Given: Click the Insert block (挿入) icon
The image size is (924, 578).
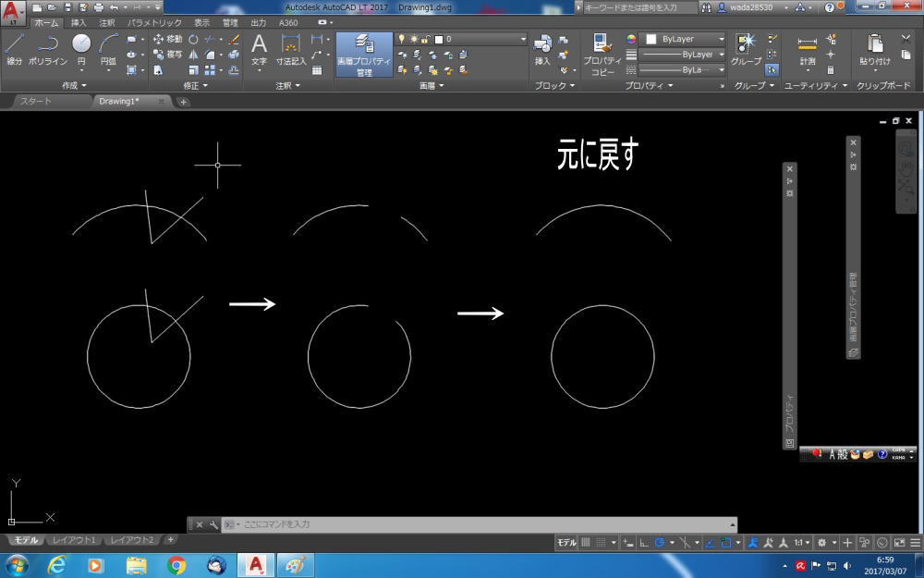Looking at the screenshot, I should (x=542, y=49).
